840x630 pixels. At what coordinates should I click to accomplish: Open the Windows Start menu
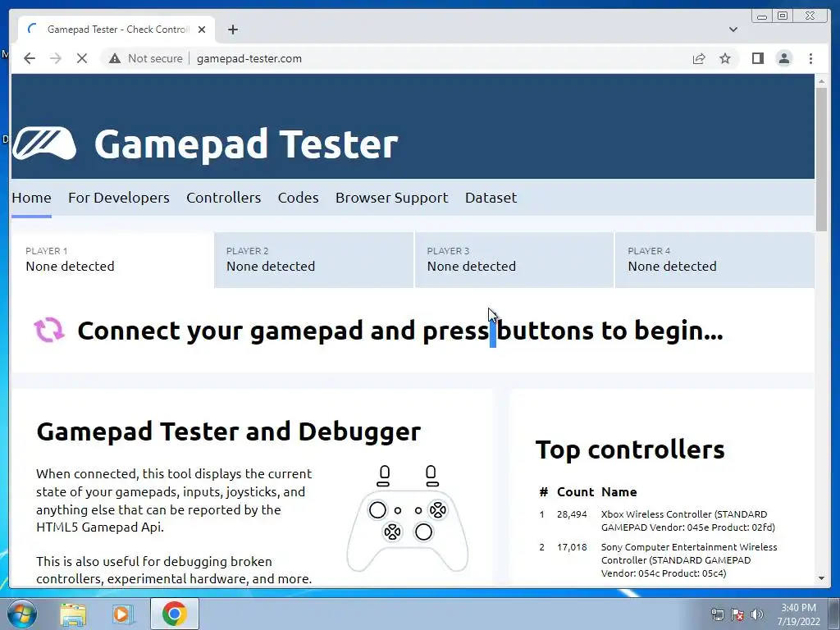pyautogui.click(x=22, y=614)
